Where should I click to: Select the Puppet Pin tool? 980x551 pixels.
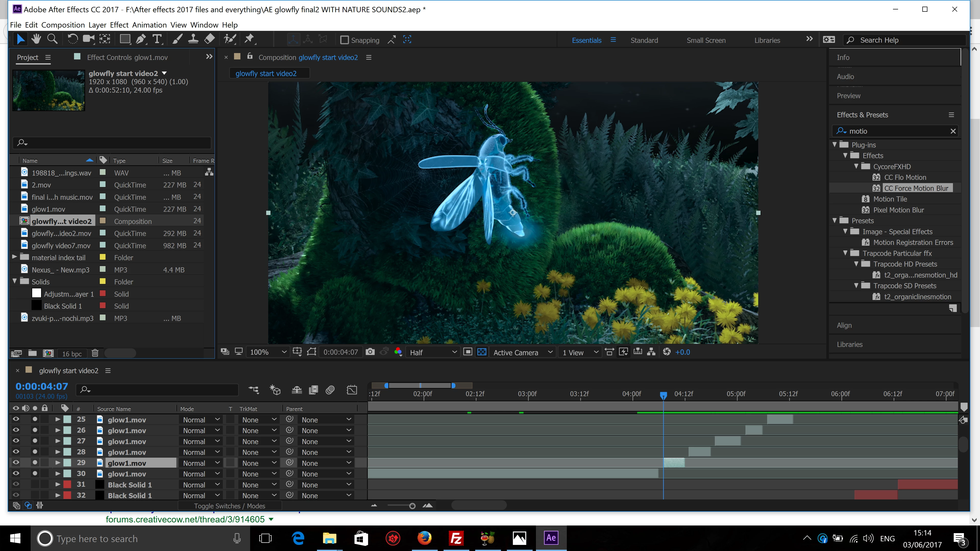pyautogui.click(x=249, y=39)
